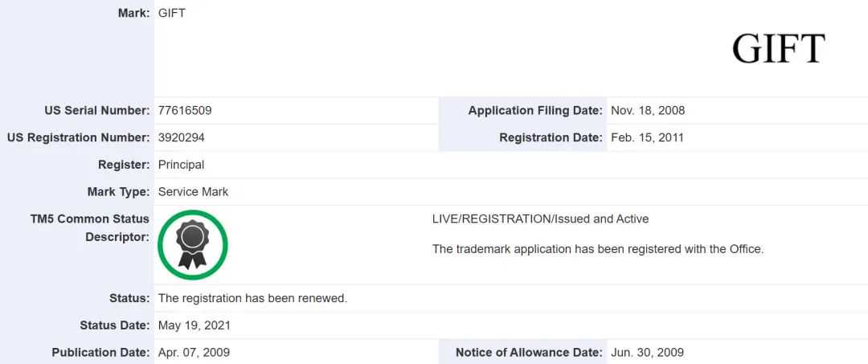The height and width of the screenshot is (364, 868).
Task: Click the 'Principal' register value
Action: coord(182,165)
